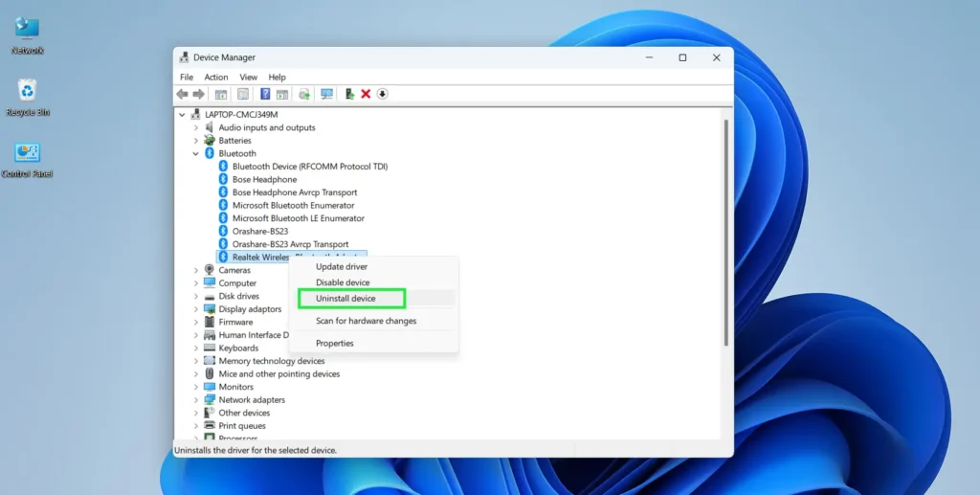
Task: Click the Batteries category icon
Action: [210, 140]
